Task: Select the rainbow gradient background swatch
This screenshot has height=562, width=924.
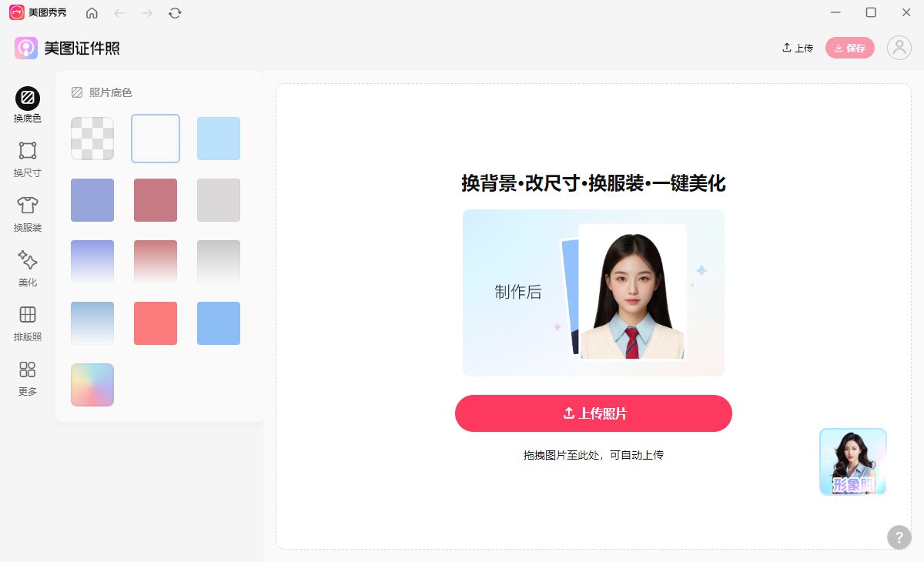Action: coord(92,385)
